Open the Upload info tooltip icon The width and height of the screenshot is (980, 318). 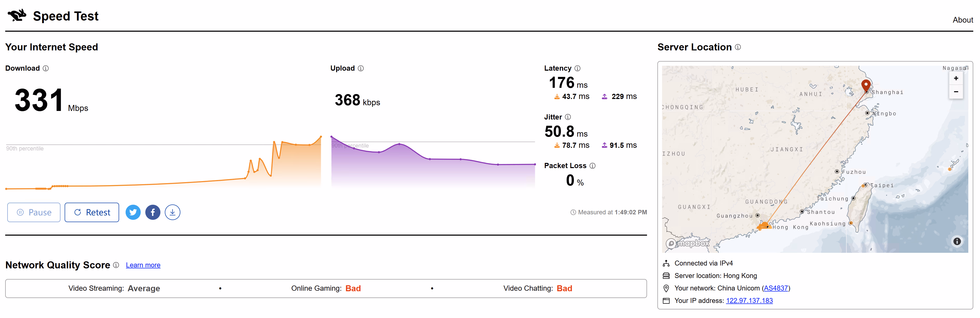point(361,68)
